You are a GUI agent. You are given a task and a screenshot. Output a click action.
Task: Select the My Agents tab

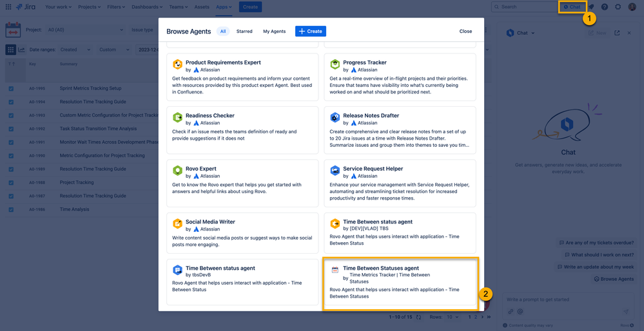point(275,31)
